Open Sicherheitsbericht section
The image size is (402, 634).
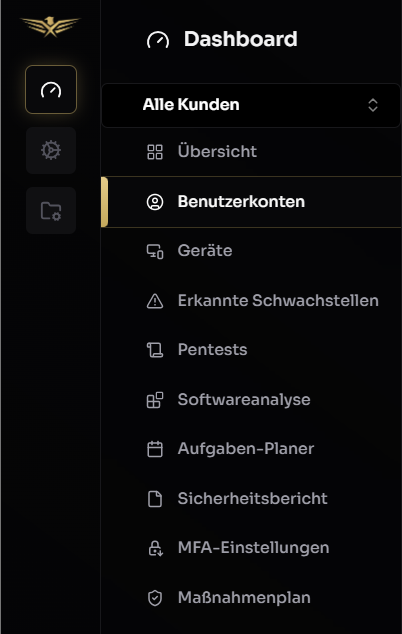coord(251,499)
